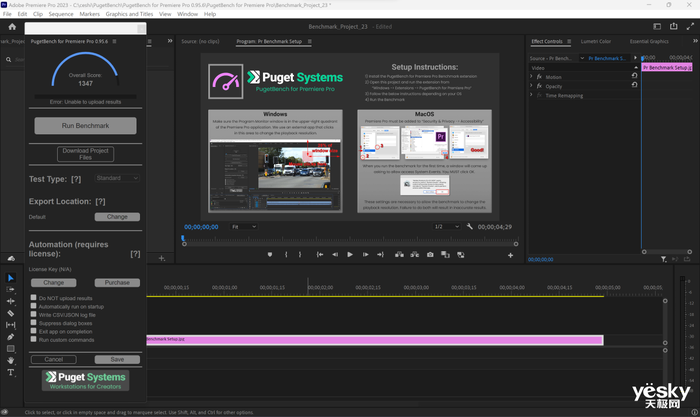Expand the Opacity effect
700x417 pixels.
(531, 86)
